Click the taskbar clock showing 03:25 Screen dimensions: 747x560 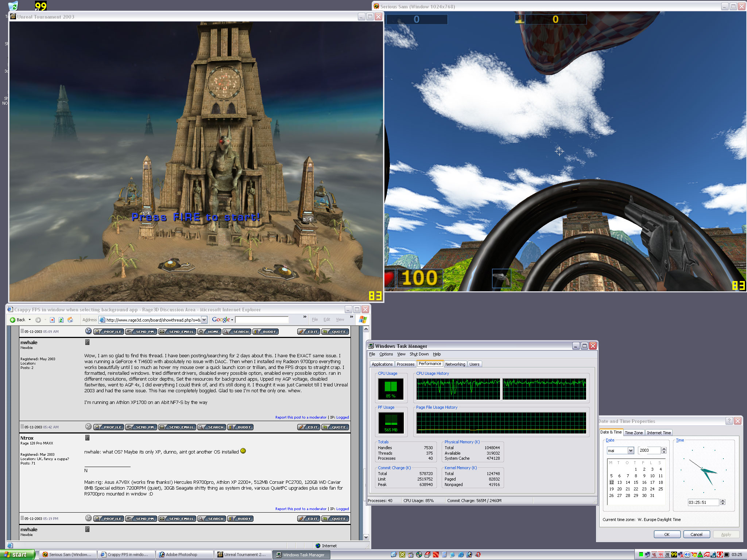click(x=737, y=555)
